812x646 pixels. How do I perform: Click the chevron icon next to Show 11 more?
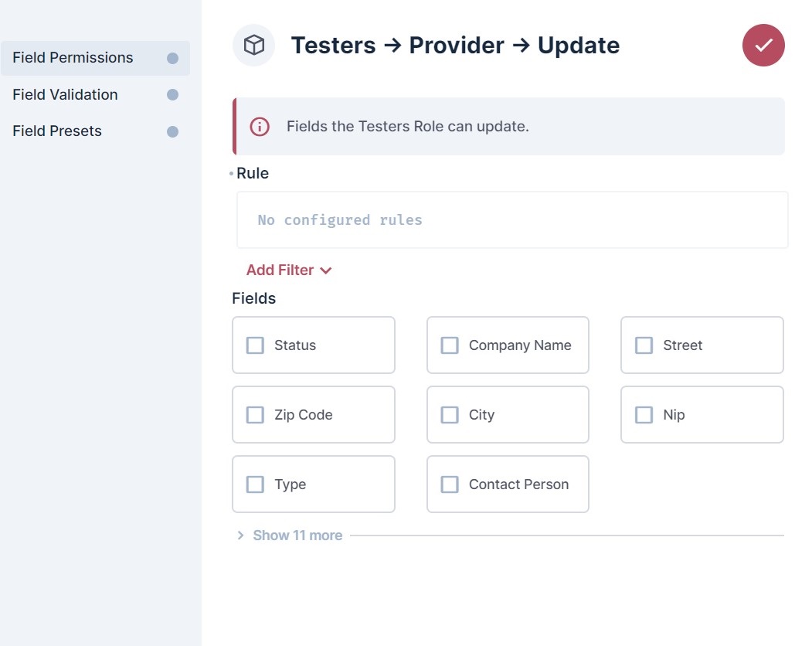(x=240, y=535)
